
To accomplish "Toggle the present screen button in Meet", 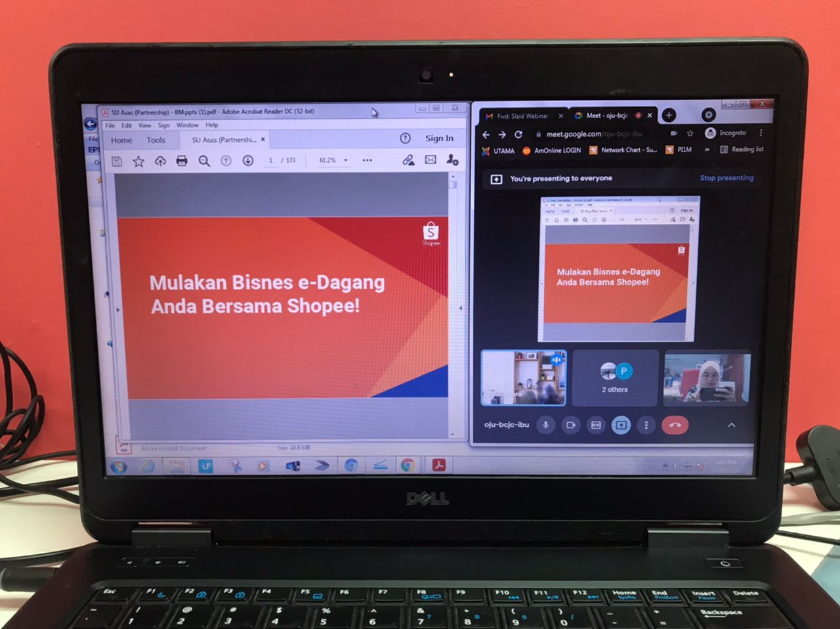I will tap(621, 425).
